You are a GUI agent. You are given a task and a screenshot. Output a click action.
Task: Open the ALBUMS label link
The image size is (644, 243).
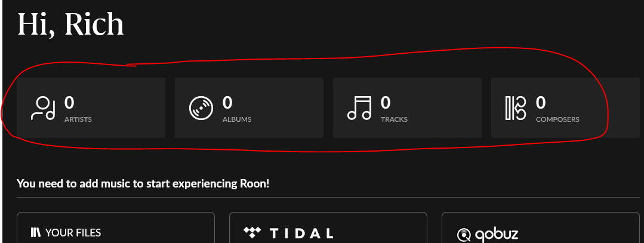[237, 119]
